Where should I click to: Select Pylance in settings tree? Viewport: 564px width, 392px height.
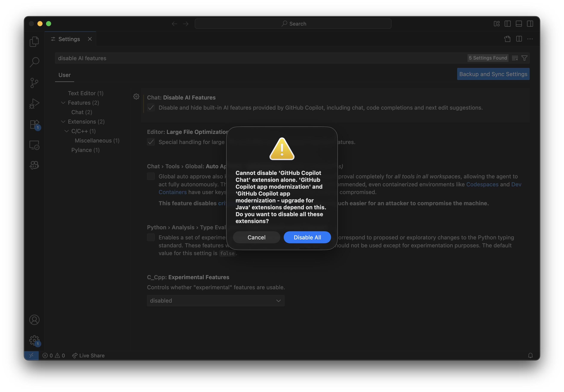tap(85, 150)
